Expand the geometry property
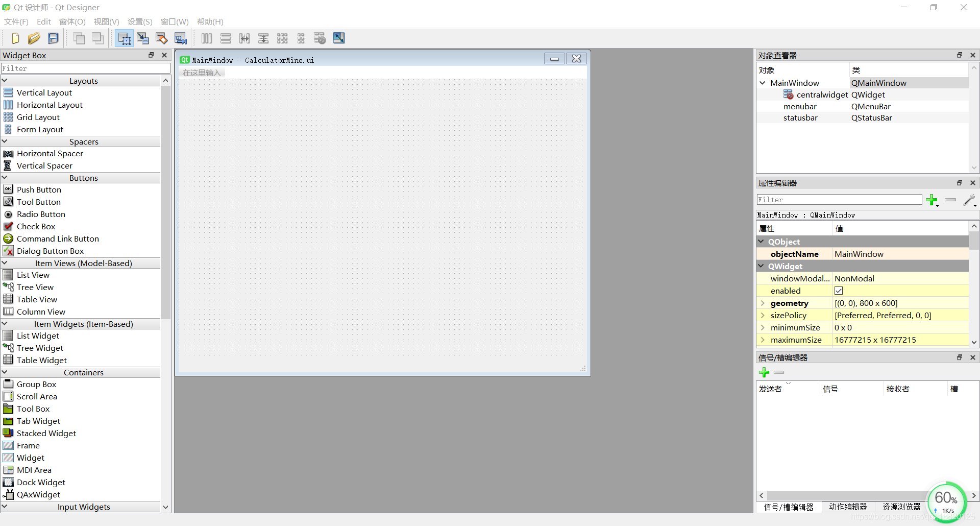 763,303
